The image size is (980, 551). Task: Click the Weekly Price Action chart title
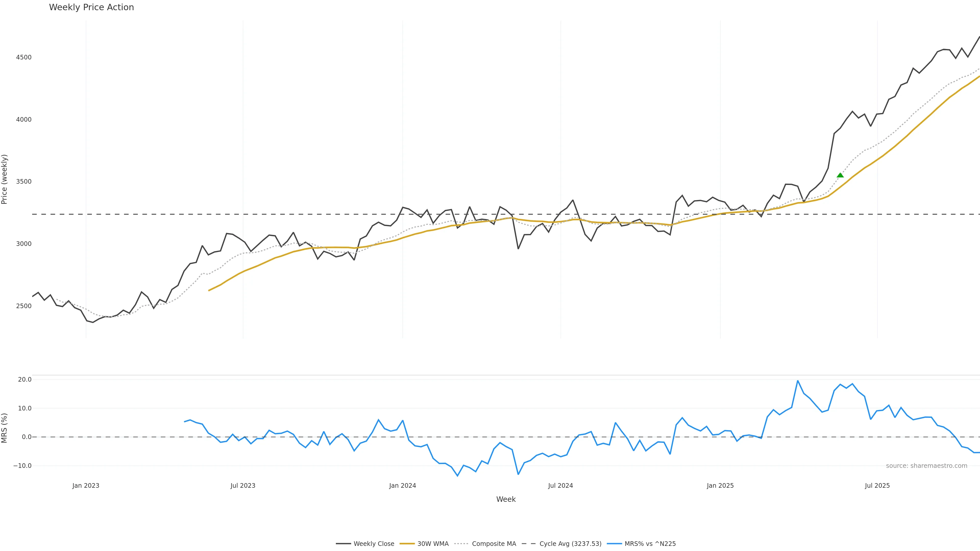[x=91, y=7]
